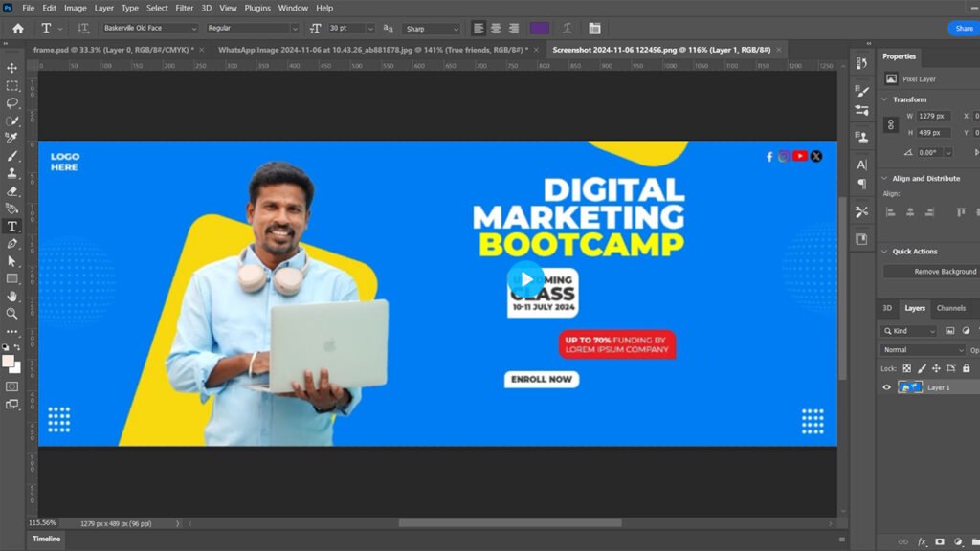Toggle center text alignment
Screen dimensions: 980x551
pos(496,29)
